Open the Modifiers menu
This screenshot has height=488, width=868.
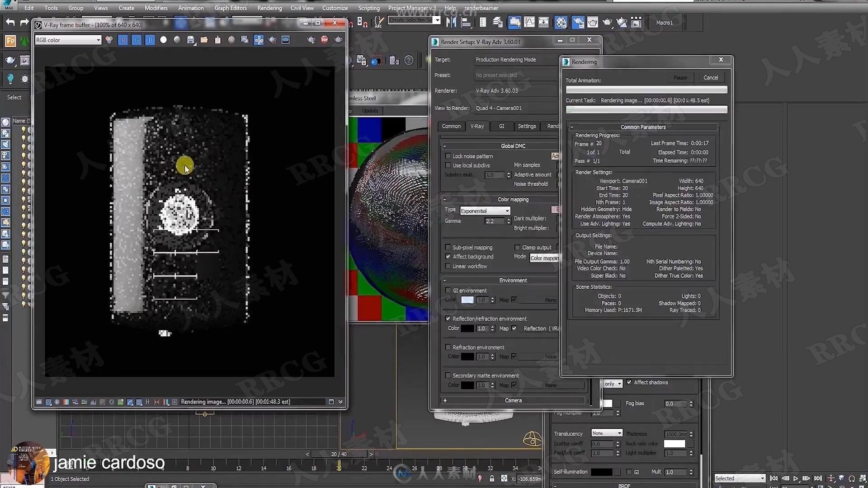[156, 8]
